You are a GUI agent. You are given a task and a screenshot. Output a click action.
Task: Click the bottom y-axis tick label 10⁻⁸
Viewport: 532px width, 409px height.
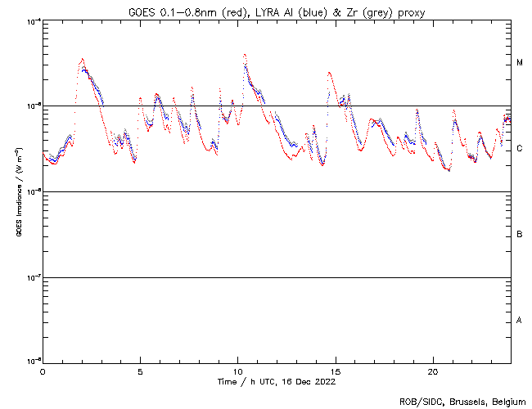coord(31,362)
